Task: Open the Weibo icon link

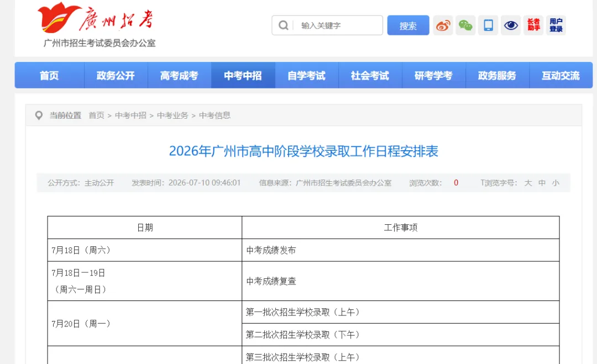Action: (x=443, y=25)
